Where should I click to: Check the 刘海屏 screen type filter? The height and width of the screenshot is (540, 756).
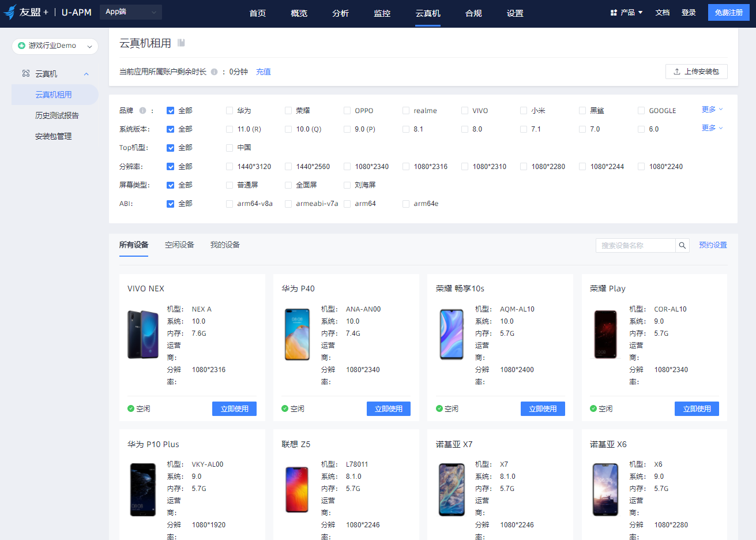click(x=347, y=185)
